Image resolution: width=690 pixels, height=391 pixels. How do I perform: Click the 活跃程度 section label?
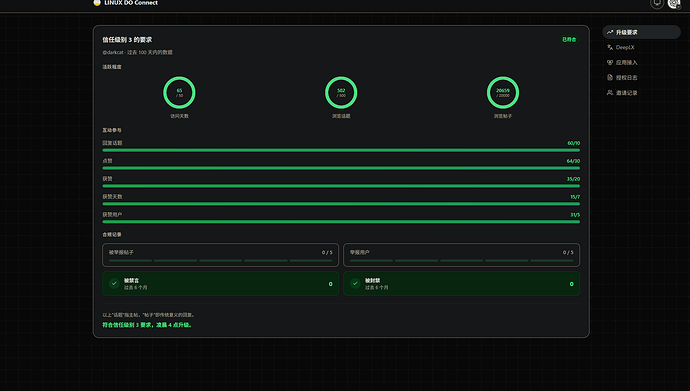(x=112, y=67)
